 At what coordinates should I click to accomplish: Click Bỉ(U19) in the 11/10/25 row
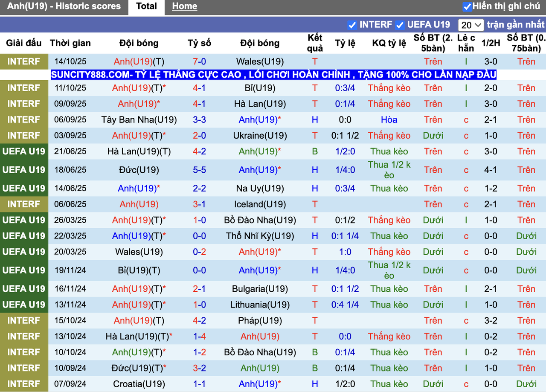click(x=260, y=88)
